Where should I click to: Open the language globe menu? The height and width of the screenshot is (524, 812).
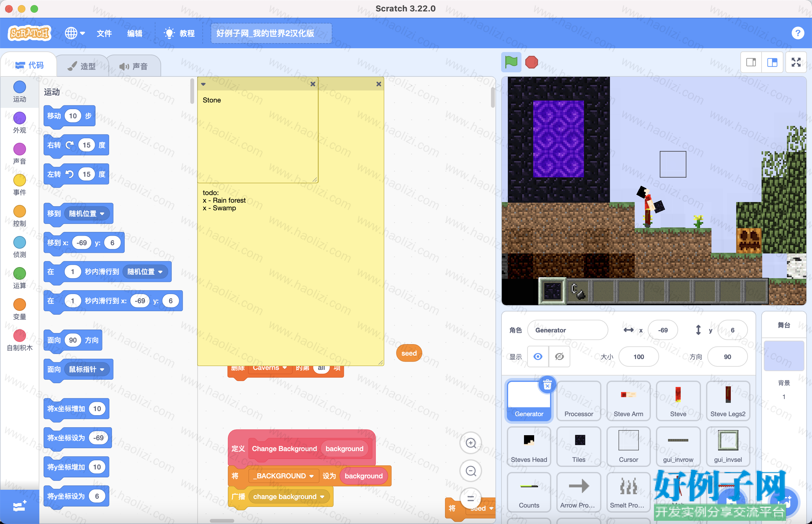coord(75,33)
